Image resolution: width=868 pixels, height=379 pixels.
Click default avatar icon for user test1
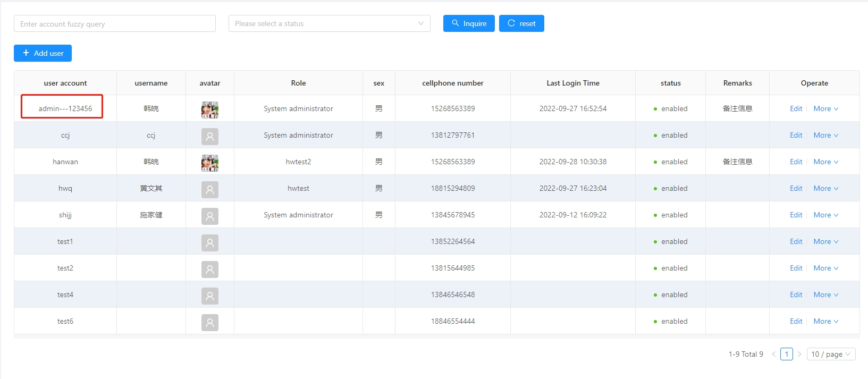209,243
